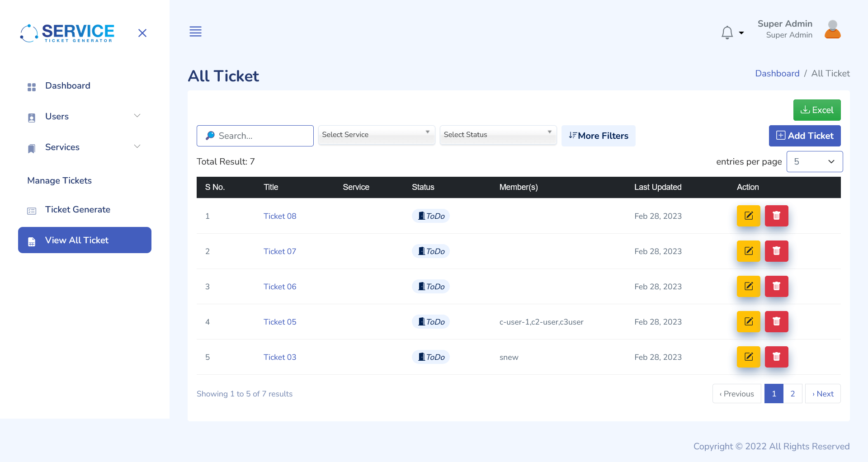Expand the Users menu

coord(84,117)
